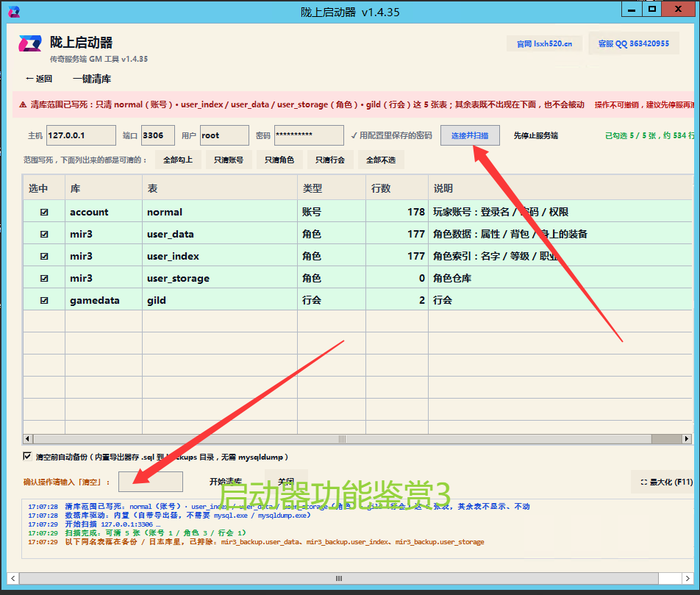Focus the host field 127.0.0.1
Screen dimensions: 700x595
point(81,135)
